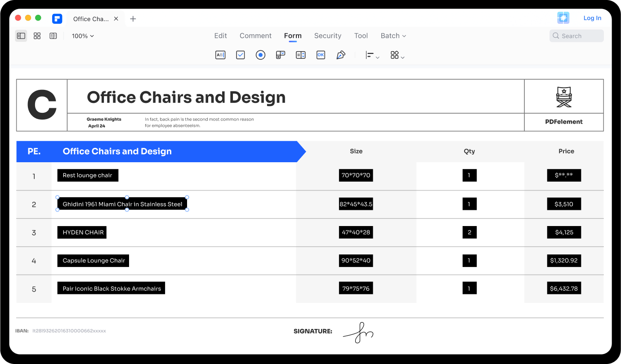This screenshot has height=364, width=621.
Task: Open the Comment tab
Action: [255, 36]
